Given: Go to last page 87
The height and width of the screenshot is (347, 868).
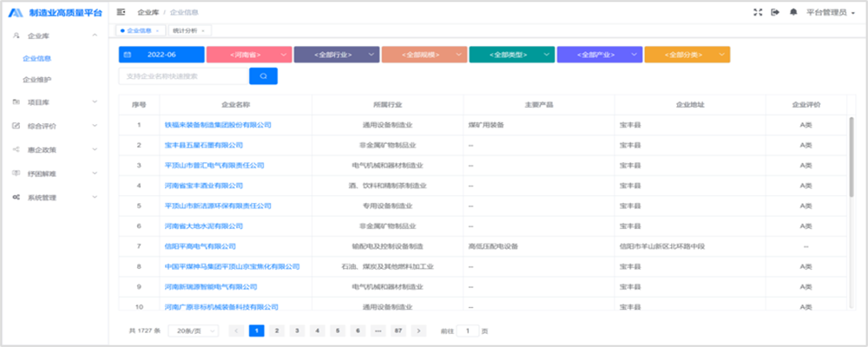Looking at the screenshot, I should click(x=398, y=331).
